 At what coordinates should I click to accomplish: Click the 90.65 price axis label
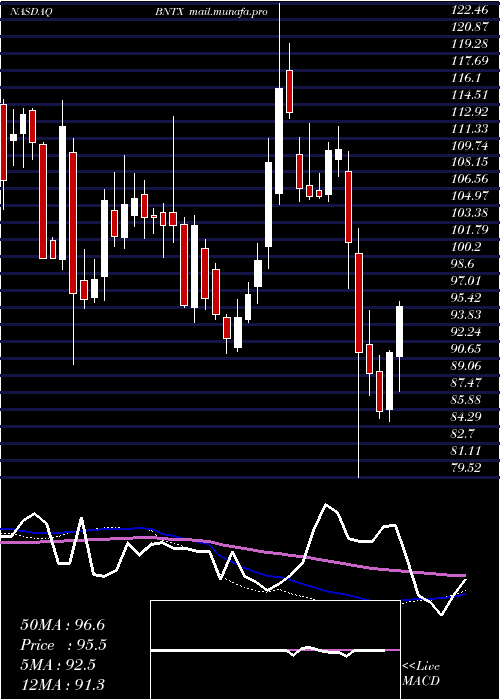tap(466, 349)
